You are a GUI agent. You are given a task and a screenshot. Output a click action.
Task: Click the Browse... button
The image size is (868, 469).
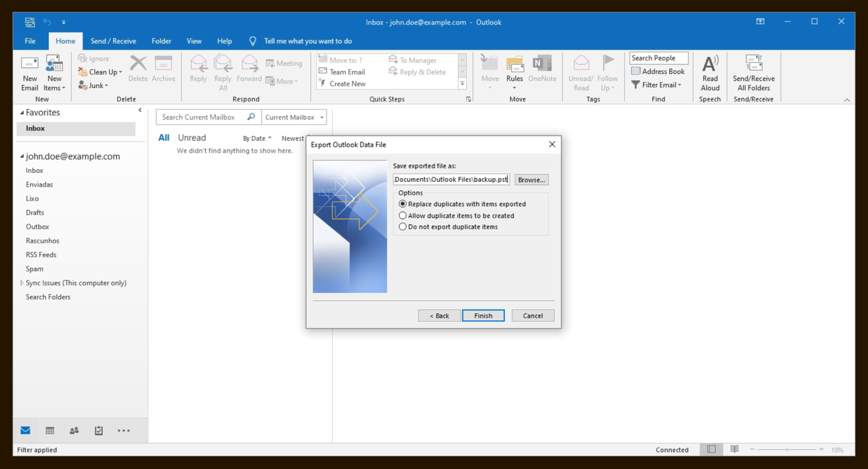point(531,180)
